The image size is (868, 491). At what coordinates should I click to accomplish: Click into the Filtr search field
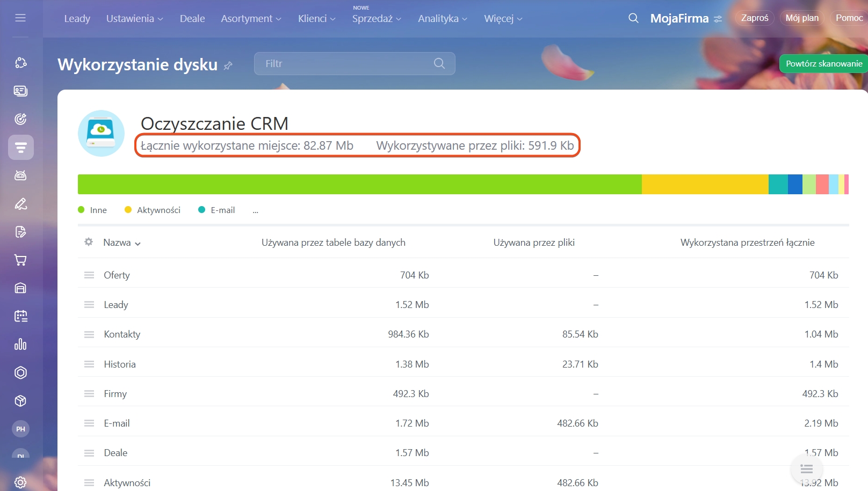pos(346,64)
